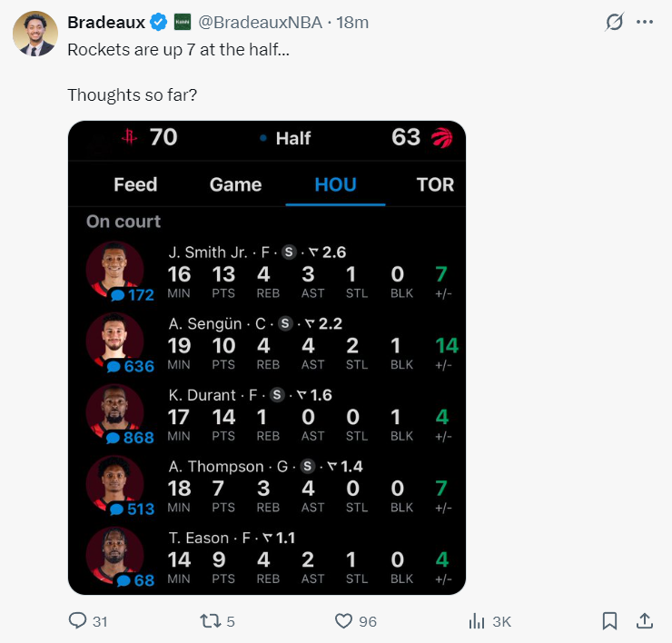672x643 pixels.
Task: Click the Grok explain icon
Action: (x=615, y=22)
